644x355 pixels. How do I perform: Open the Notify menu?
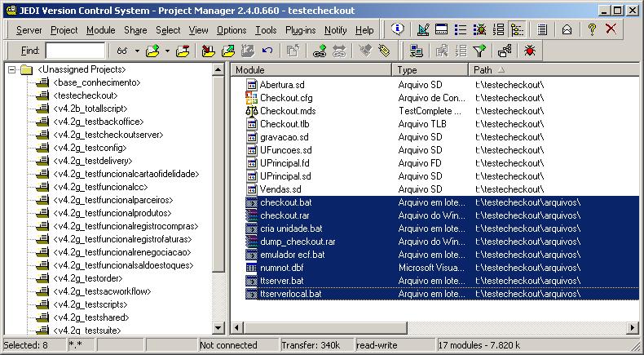[x=336, y=30]
